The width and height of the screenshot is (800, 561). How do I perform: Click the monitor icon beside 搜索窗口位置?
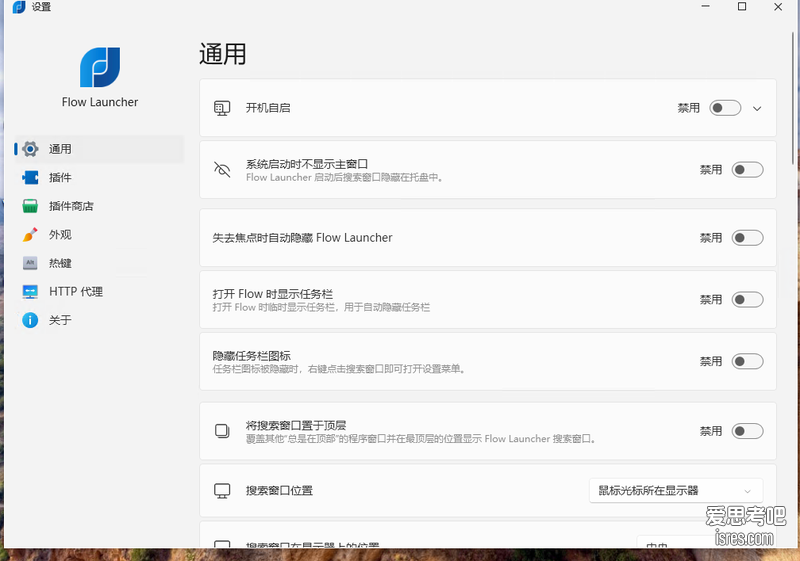tap(222, 491)
